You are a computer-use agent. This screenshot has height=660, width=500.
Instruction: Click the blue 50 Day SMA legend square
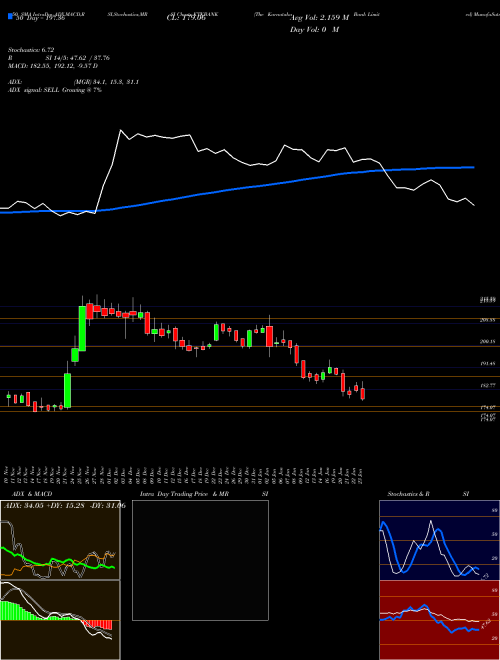pyautogui.click(x=10, y=16)
